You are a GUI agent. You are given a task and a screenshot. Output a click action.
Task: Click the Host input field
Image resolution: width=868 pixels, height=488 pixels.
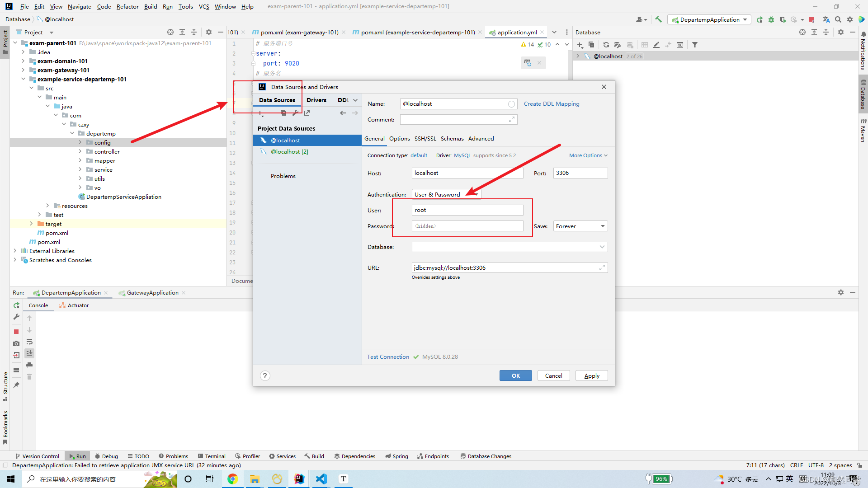467,173
